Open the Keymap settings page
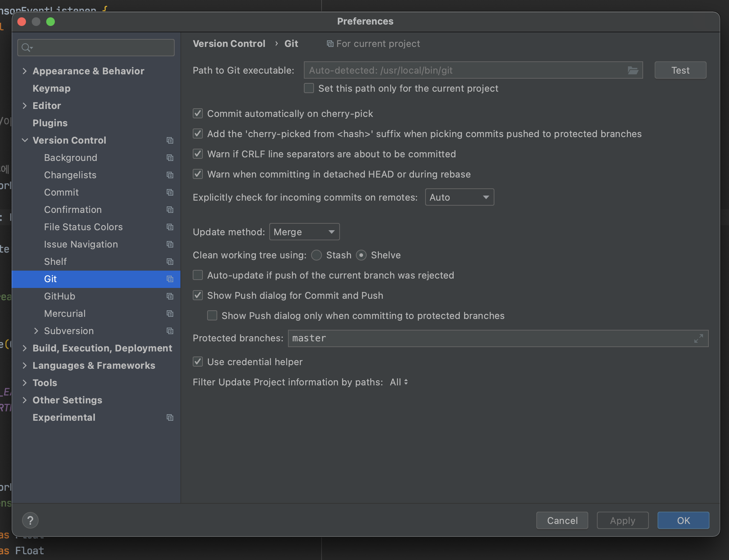 96,88
